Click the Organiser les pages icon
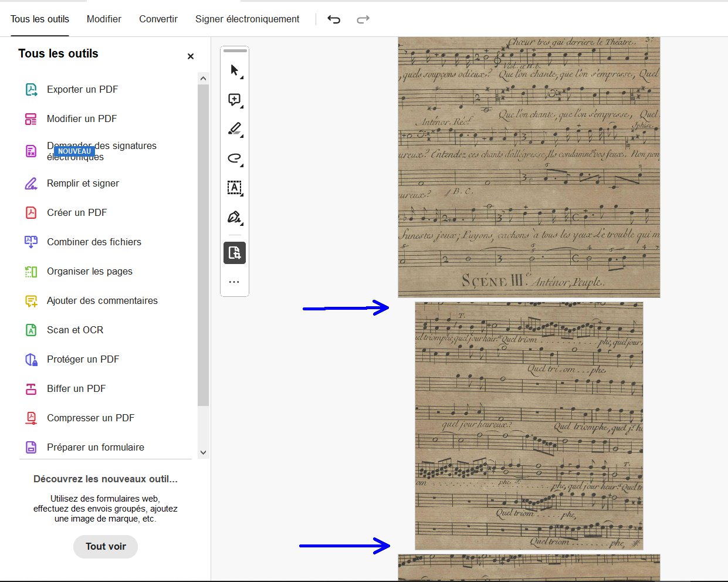Screen dimensions: 728x582 (31, 272)
